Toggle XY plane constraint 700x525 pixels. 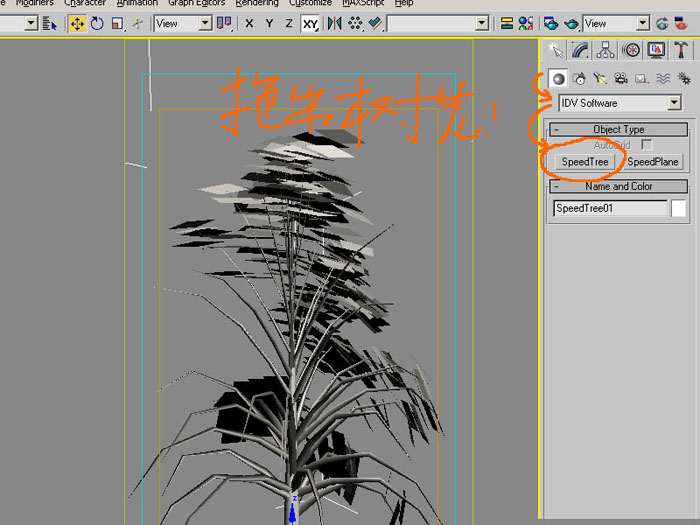pyautogui.click(x=310, y=23)
